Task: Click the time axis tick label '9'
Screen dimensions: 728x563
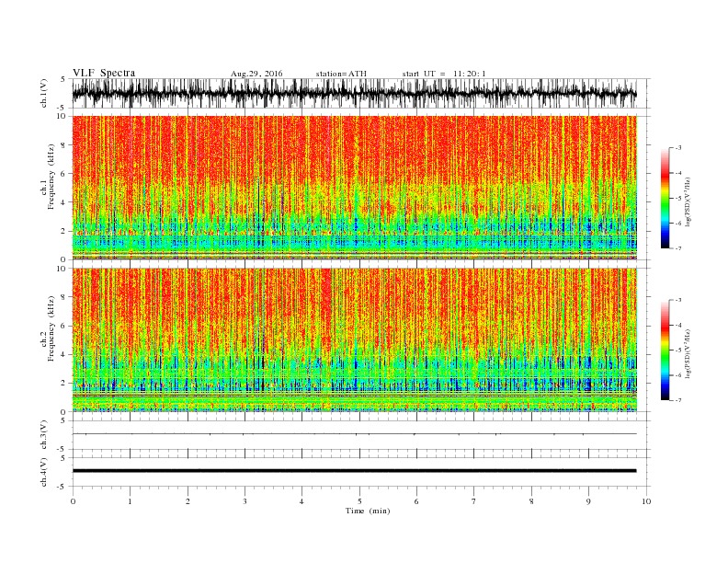Action: point(588,501)
